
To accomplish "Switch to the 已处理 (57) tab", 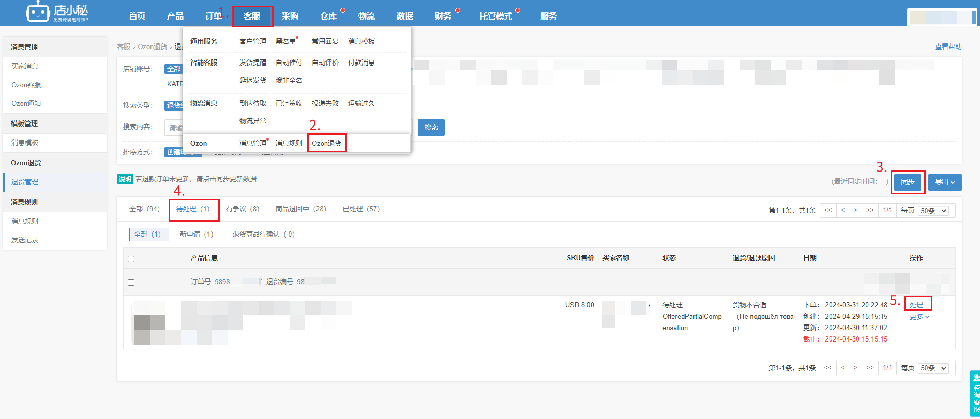I will point(361,209).
